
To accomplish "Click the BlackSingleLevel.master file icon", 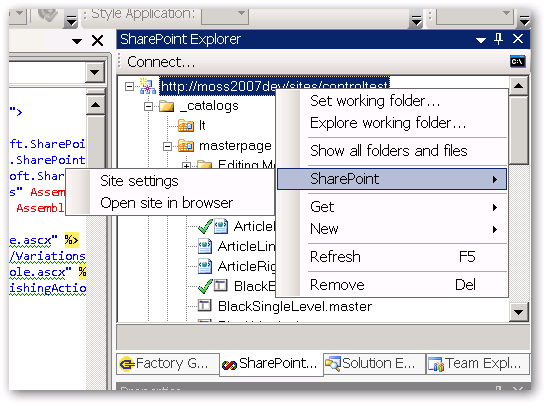I will 204,306.
